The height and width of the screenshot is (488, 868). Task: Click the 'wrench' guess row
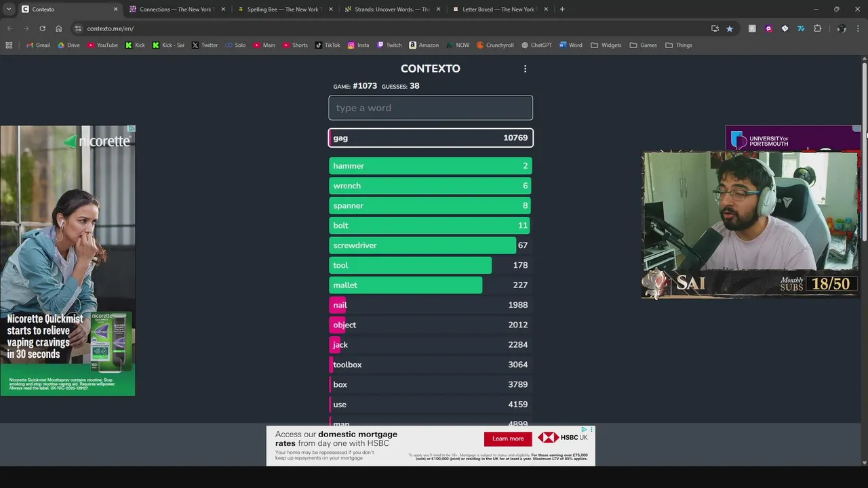coord(431,186)
